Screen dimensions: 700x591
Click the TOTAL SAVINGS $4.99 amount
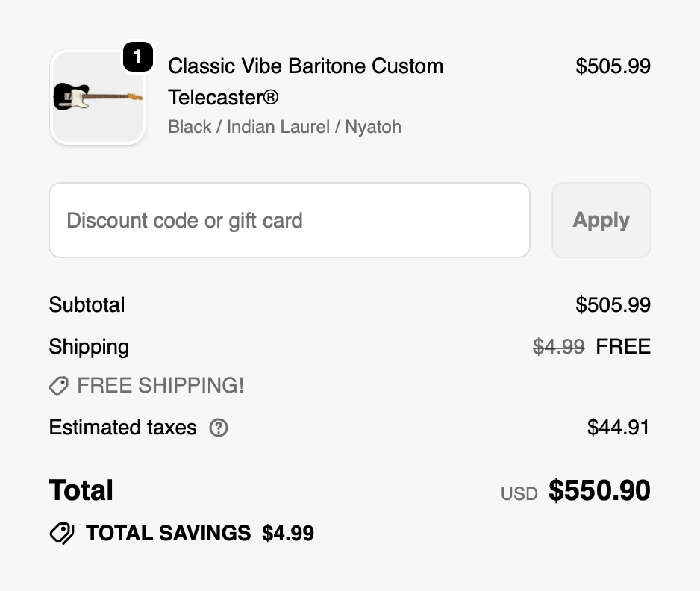[x=288, y=533]
